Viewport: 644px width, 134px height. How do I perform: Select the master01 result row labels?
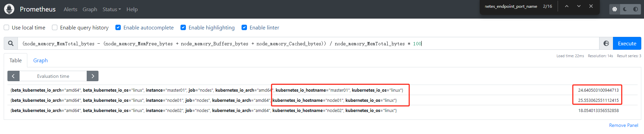click(207, 90)
